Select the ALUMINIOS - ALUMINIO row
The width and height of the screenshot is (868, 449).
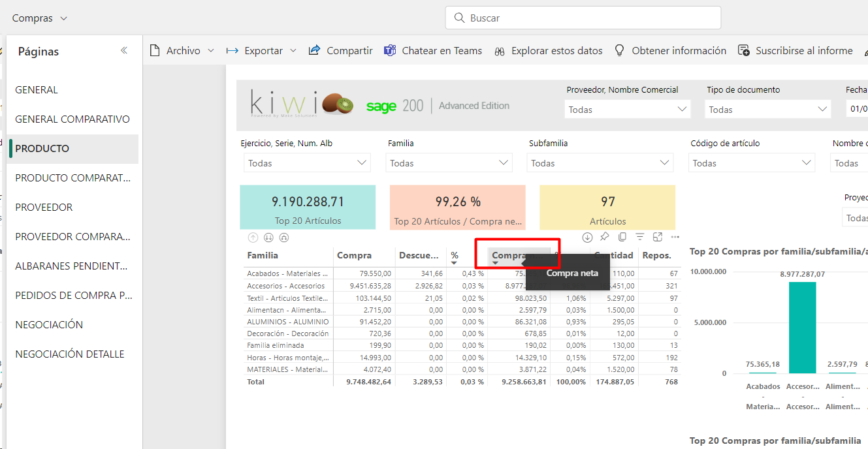point(462,322)
